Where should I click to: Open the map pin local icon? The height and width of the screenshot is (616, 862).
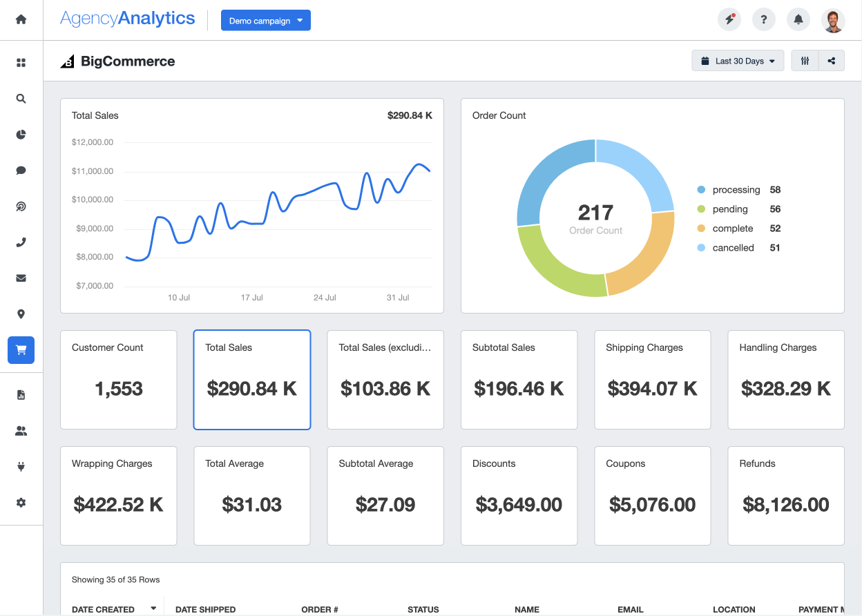21,314
